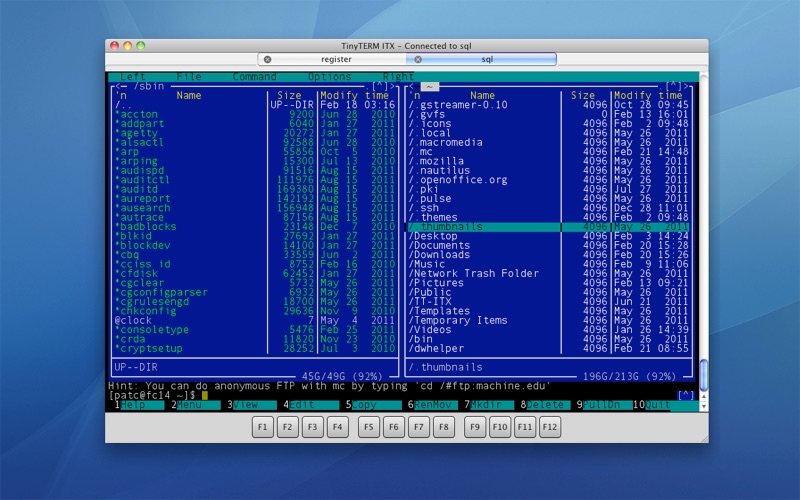Click the F6 function key button
The height and width of the screenshot is (500, 800).
click(393, 427)
